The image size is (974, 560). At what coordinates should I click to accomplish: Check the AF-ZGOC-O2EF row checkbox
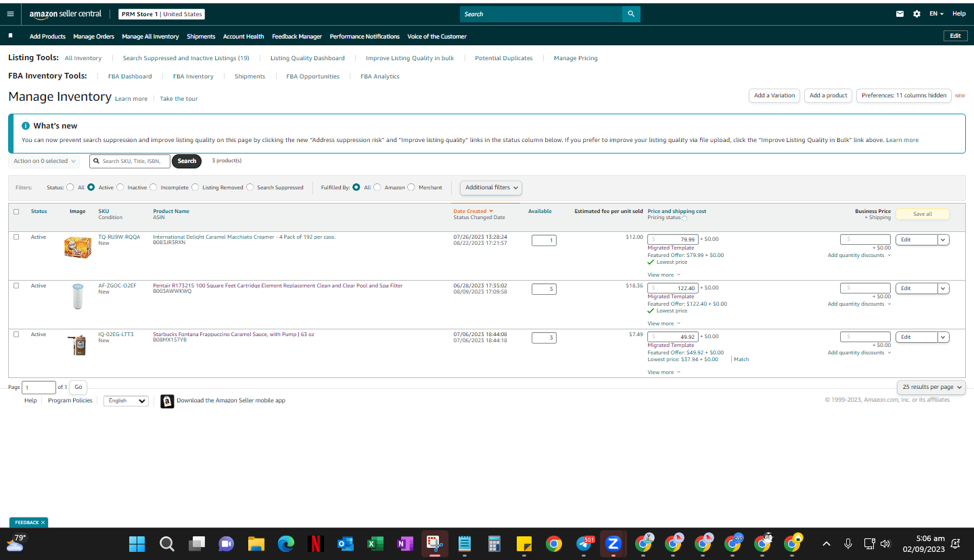(16, 285)
